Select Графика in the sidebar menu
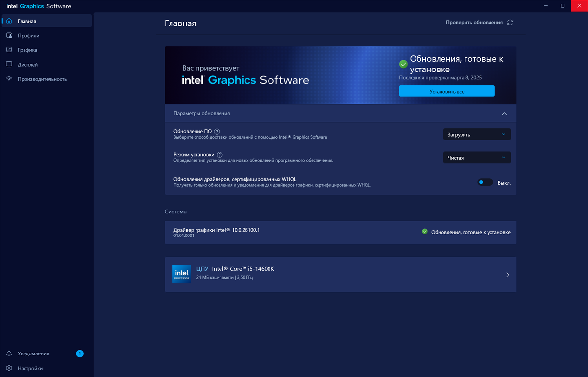The image size is (588, 377). (46, 50)
